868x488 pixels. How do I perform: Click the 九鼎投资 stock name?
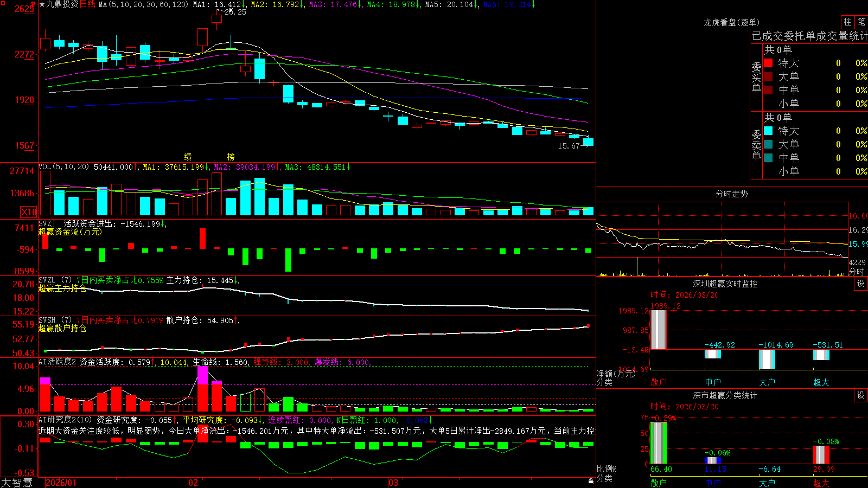coord(62,4)
